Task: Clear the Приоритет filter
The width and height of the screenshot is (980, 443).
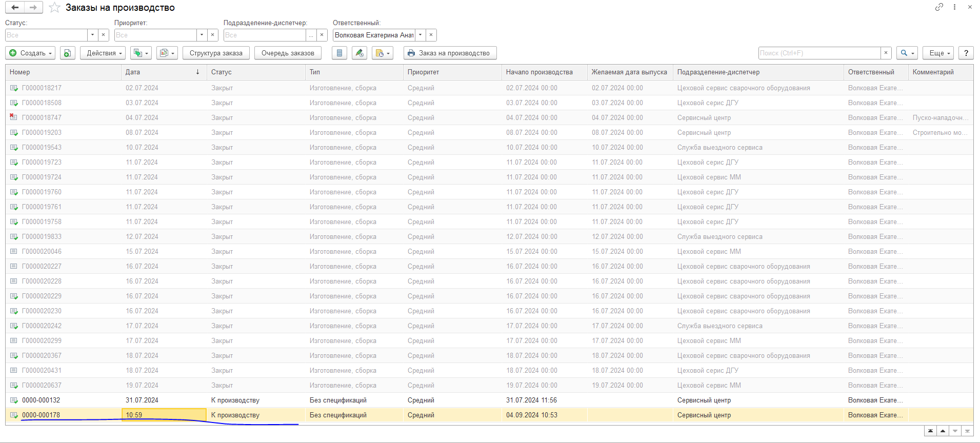Action: pyautogui.click(x=213, y=35)
